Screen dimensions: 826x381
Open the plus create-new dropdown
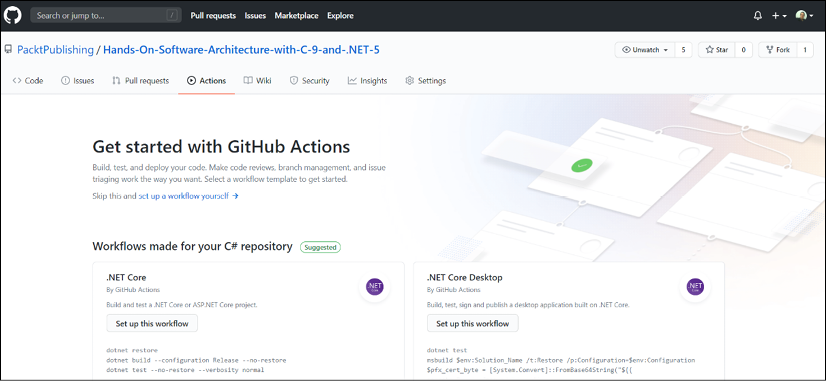tap(779, 16)
